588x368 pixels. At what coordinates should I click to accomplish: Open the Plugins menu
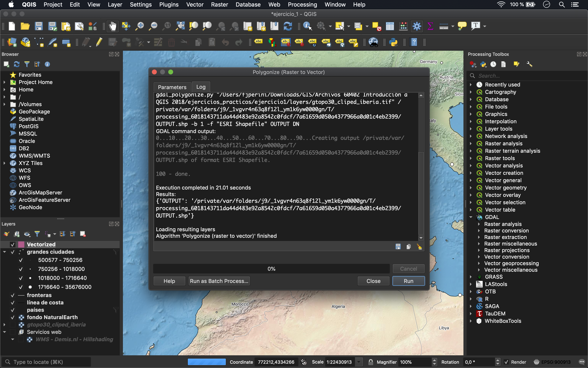169,5
